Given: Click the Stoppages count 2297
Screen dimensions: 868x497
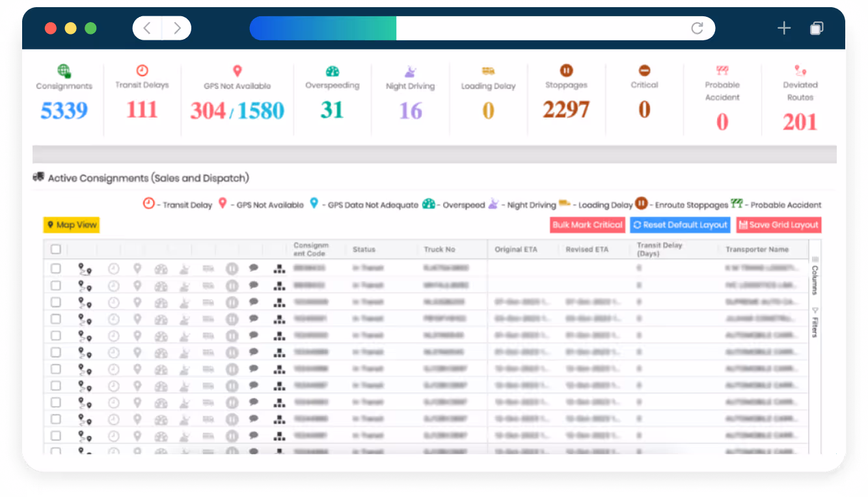Looking at the screenshot, I should tap(566, 109).
